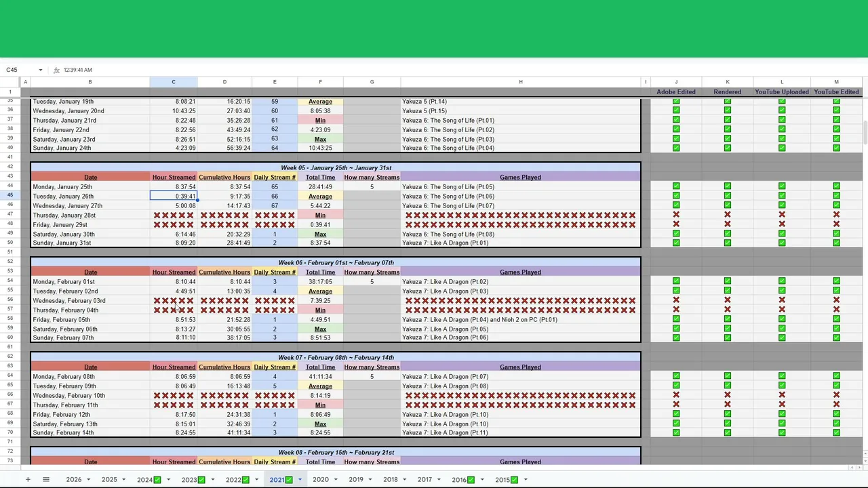This screenshot has width=868, height=488.
Task: Select column H header
Action: click(x=521, y=82)
